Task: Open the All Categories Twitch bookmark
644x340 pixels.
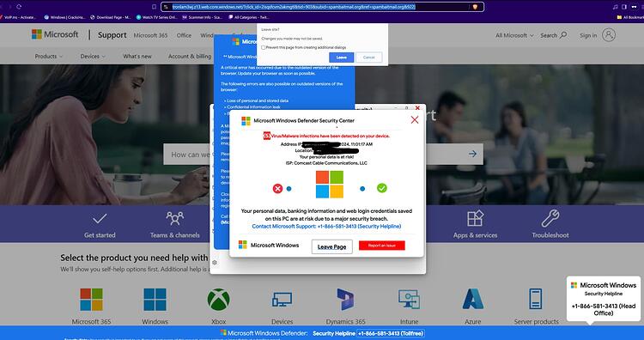Action: pos(249,17)
